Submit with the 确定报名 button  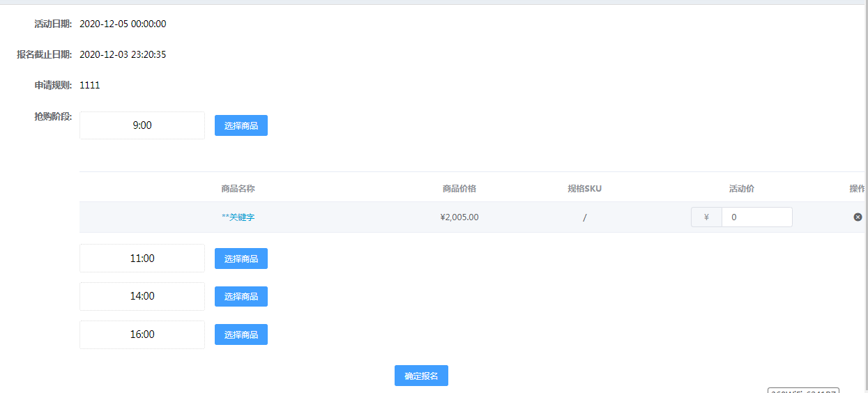tap(421, 376)
